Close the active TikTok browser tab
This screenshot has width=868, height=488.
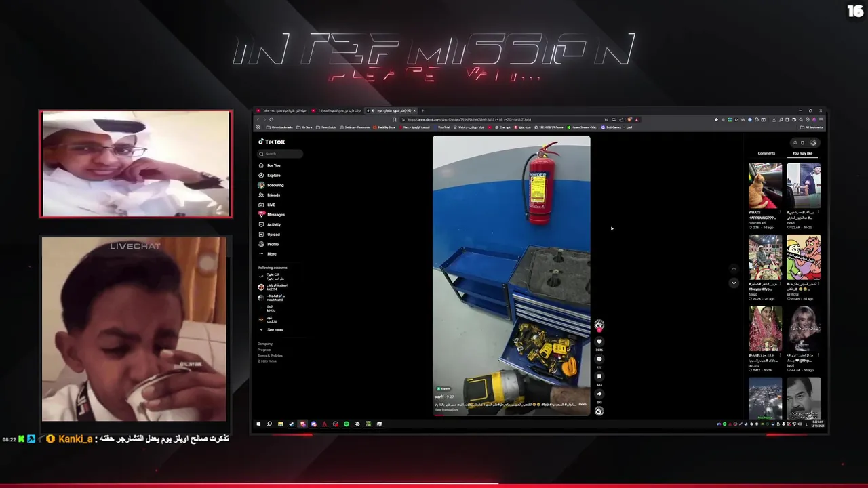click(416, 110)
